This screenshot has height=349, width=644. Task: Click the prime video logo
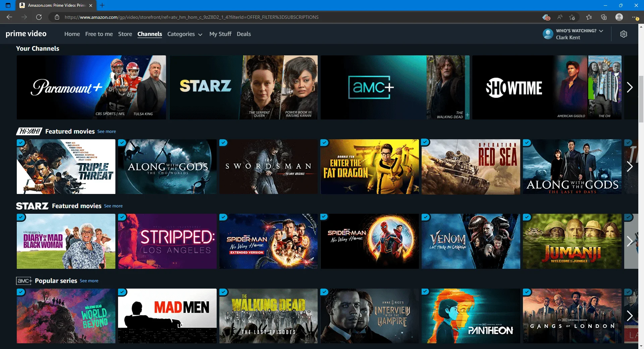[26, 34]
